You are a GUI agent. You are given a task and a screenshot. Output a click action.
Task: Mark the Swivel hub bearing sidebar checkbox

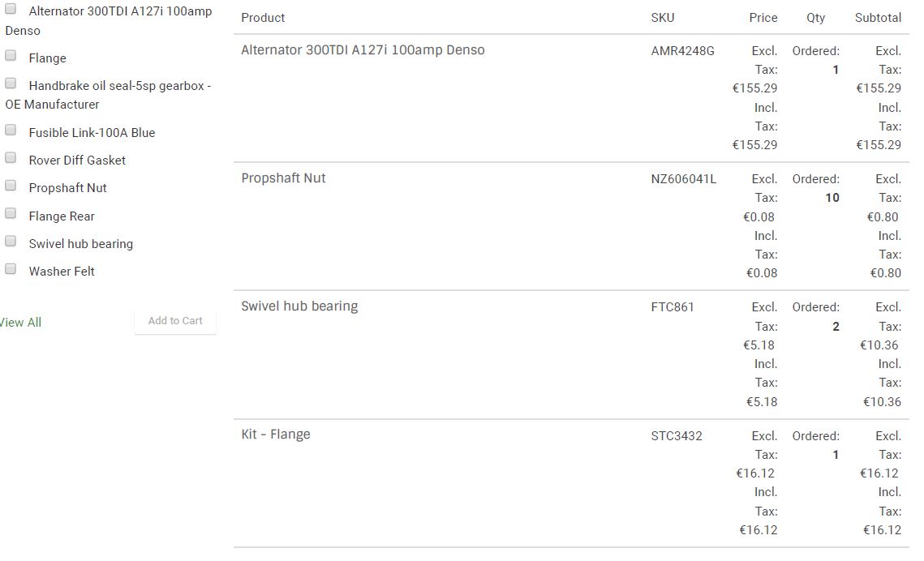tap(11, 242)
